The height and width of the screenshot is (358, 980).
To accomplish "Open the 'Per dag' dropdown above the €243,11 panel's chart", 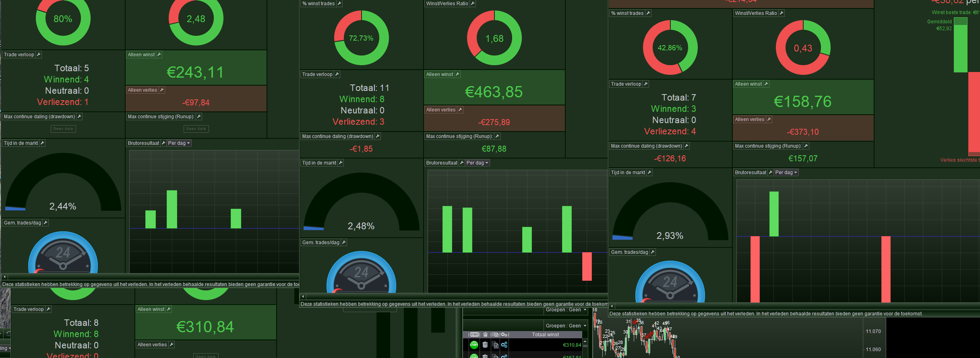I will (179, 143).
